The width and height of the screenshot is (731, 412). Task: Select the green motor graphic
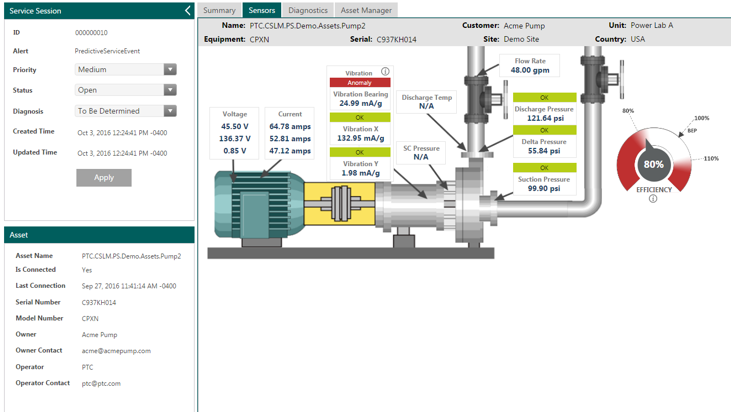pyautogui.click(x=259, y=204)
